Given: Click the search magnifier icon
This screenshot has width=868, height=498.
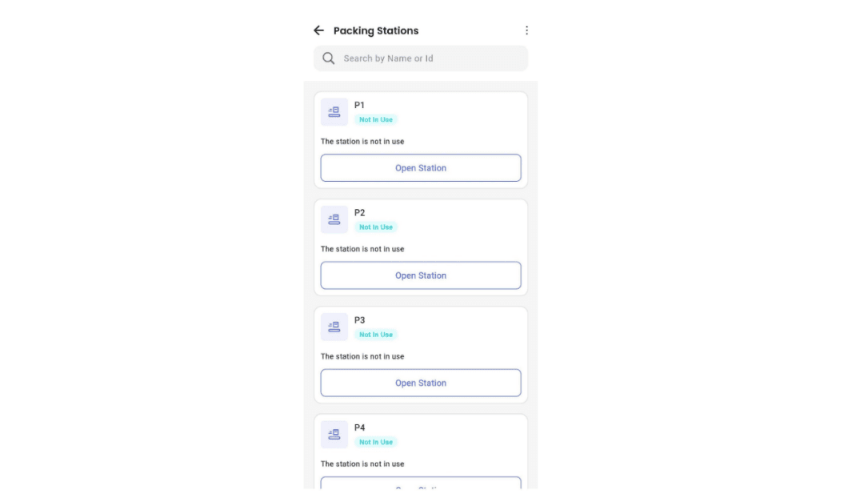Looking at the screenshot, I should click(x=328, y=58).
